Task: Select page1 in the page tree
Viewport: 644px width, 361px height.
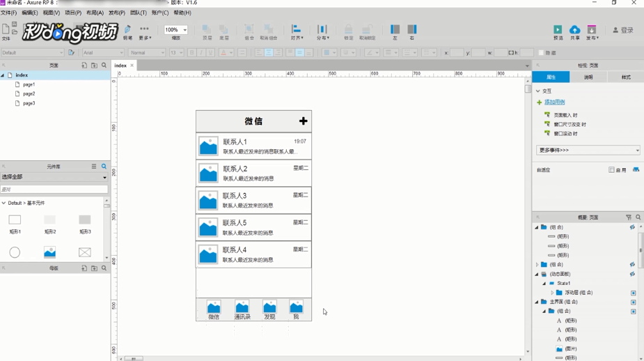Action: click(x=29, y=84)
